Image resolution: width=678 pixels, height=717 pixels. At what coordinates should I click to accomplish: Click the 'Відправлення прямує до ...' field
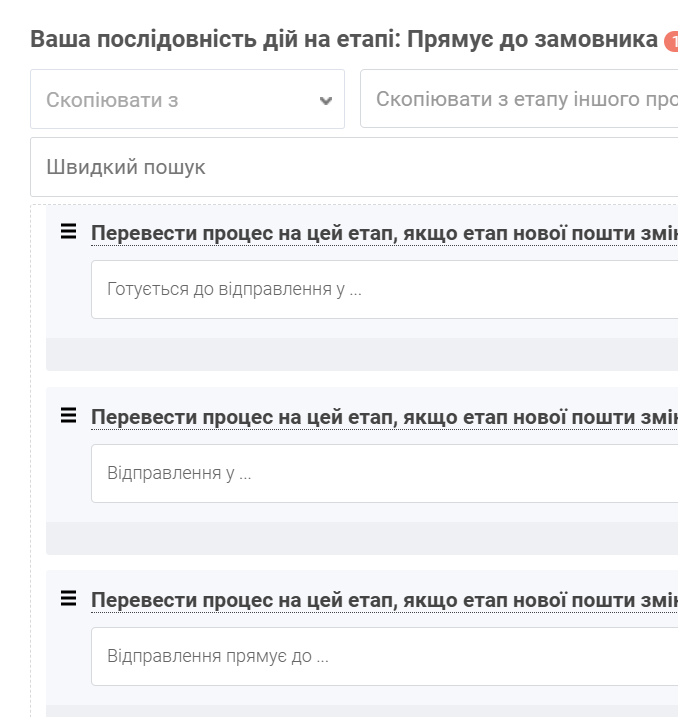(384, 656)
